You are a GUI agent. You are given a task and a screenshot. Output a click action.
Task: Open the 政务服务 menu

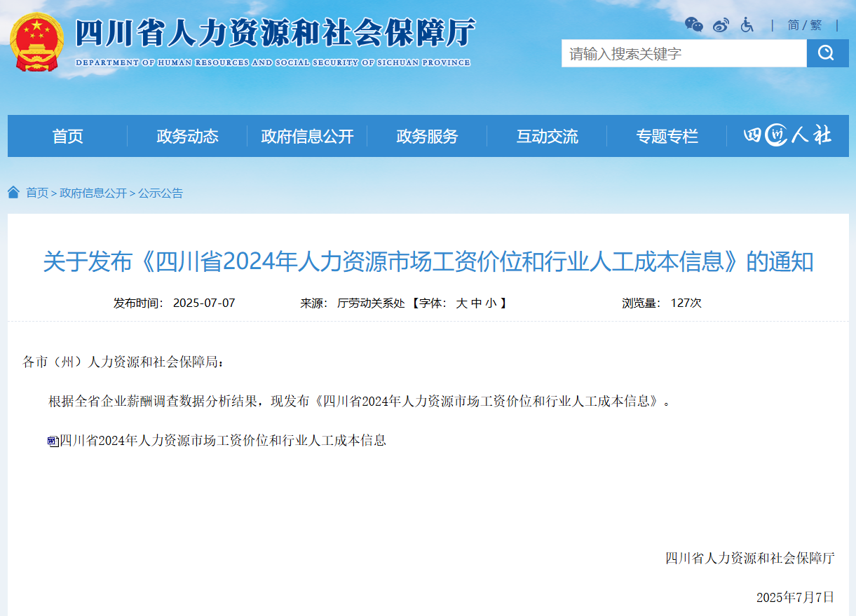[x=427, y=136]
